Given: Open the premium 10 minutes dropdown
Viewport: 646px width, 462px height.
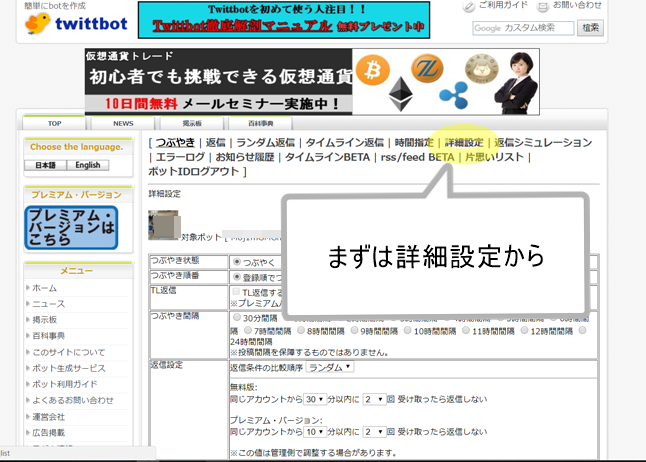Looking at the screenshot, I should pos(315,432).
